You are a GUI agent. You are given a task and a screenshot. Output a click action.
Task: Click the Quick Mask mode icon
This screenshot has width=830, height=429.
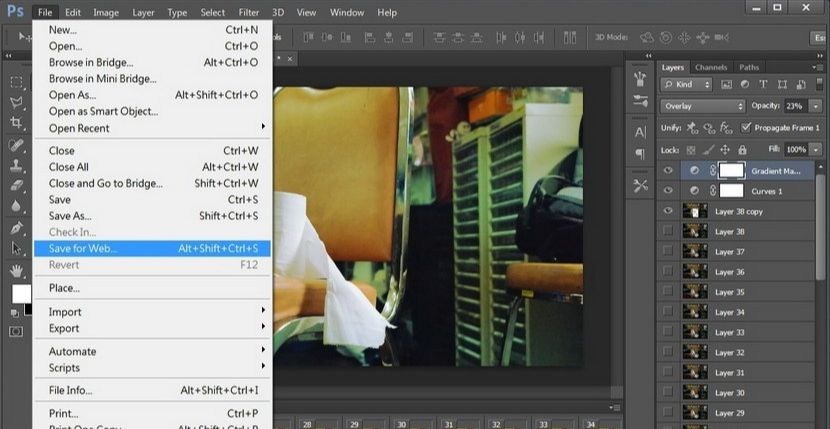[16, 331]
